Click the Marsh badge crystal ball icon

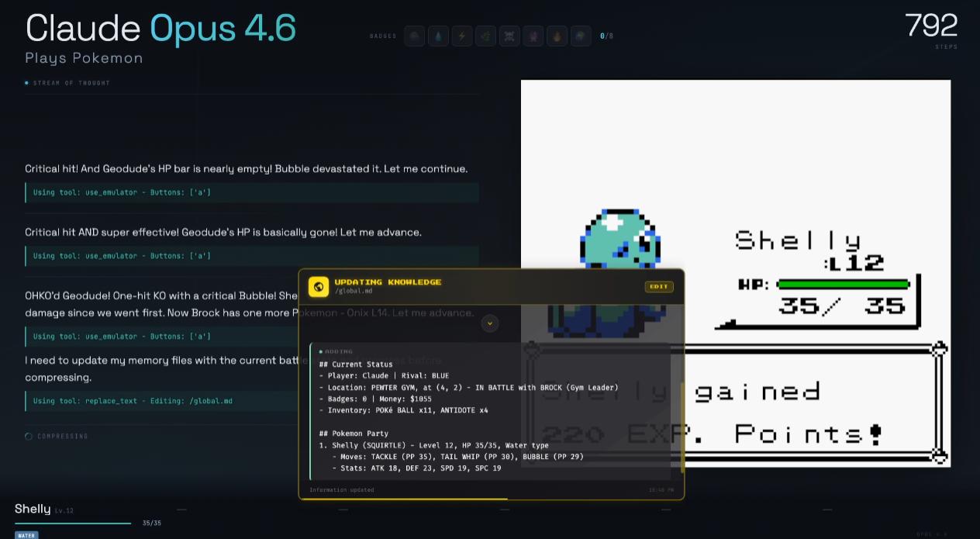pos(533,36)
